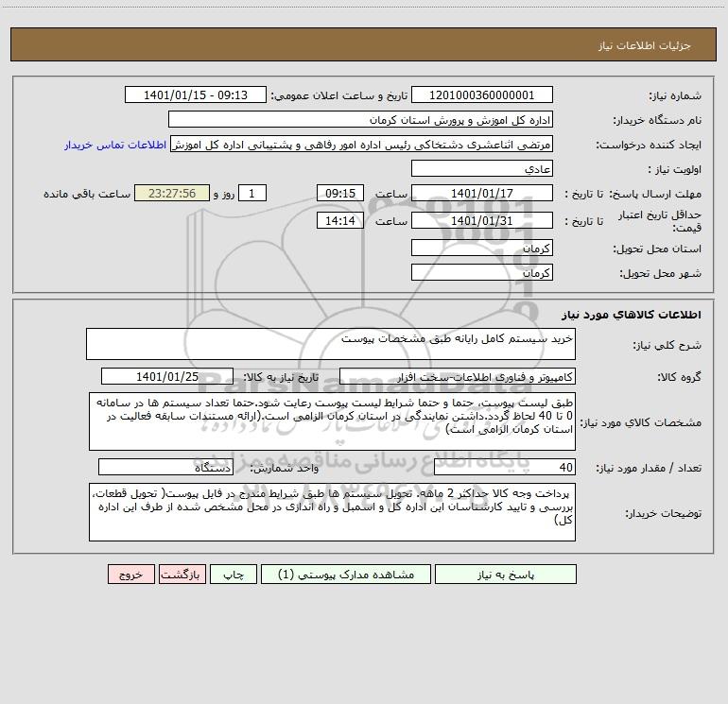This screenshot has width=728, height=704.
Task: Click buyer organization name field
Action: pyautogui.click(x=360, y=119)
